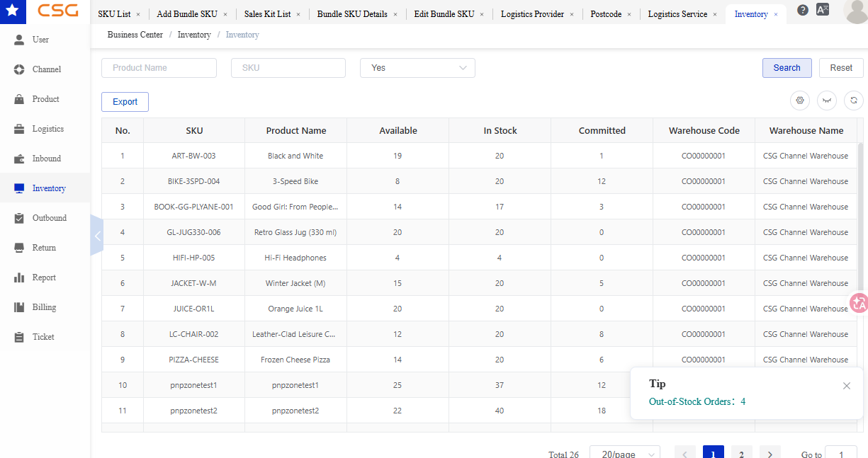Screen dimensions: 868x458
Task: Open the language translation icon
Action: tap(823, 10)
